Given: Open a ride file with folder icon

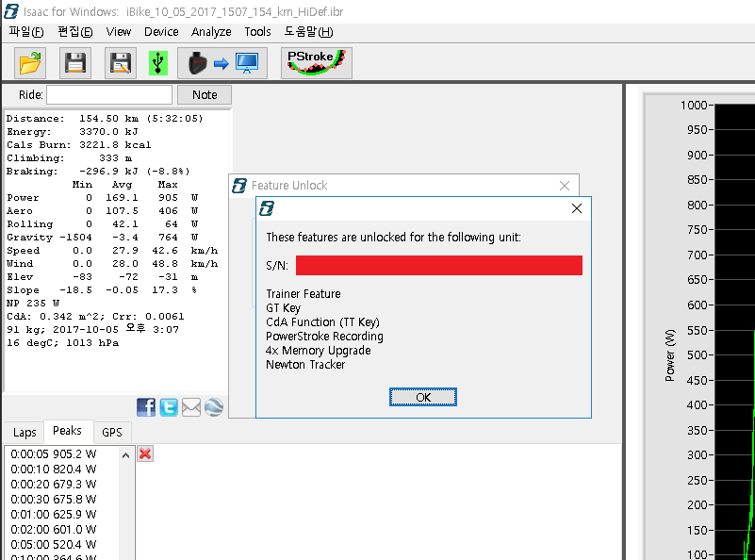Looking at the screenshot, I should coord(30,63).
